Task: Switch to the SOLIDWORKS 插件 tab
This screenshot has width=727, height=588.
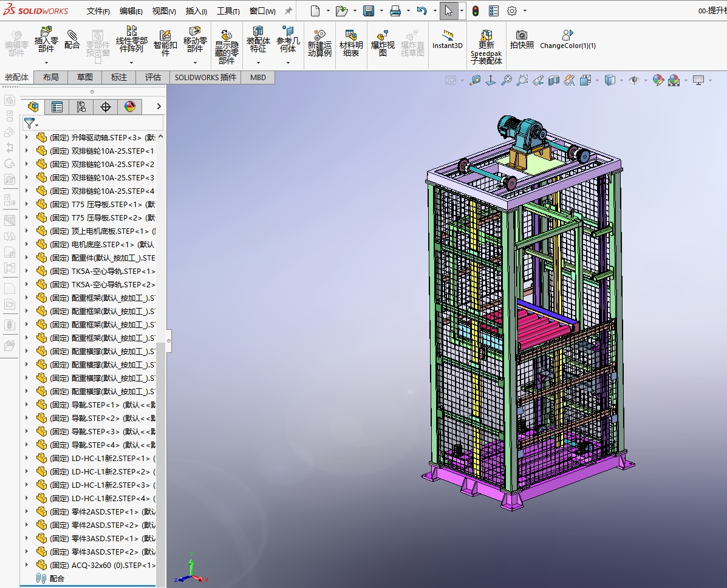Action: (205, 77)
